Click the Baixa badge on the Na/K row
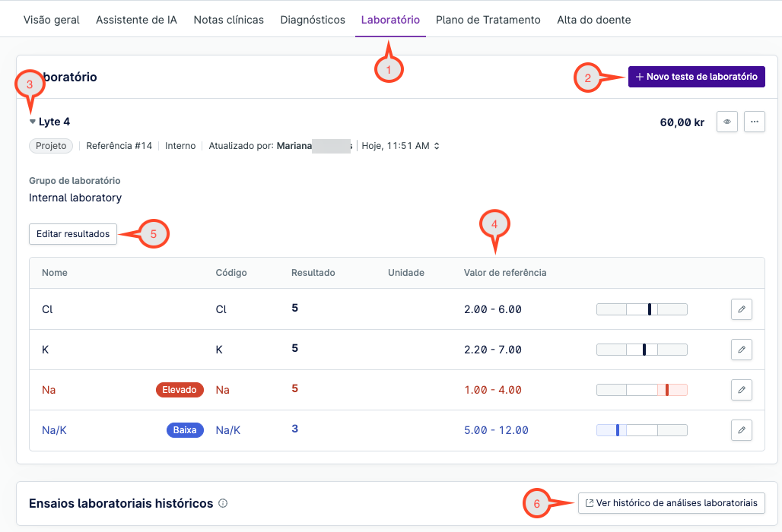This screenshot has height=532, width=782. [185, 430]
